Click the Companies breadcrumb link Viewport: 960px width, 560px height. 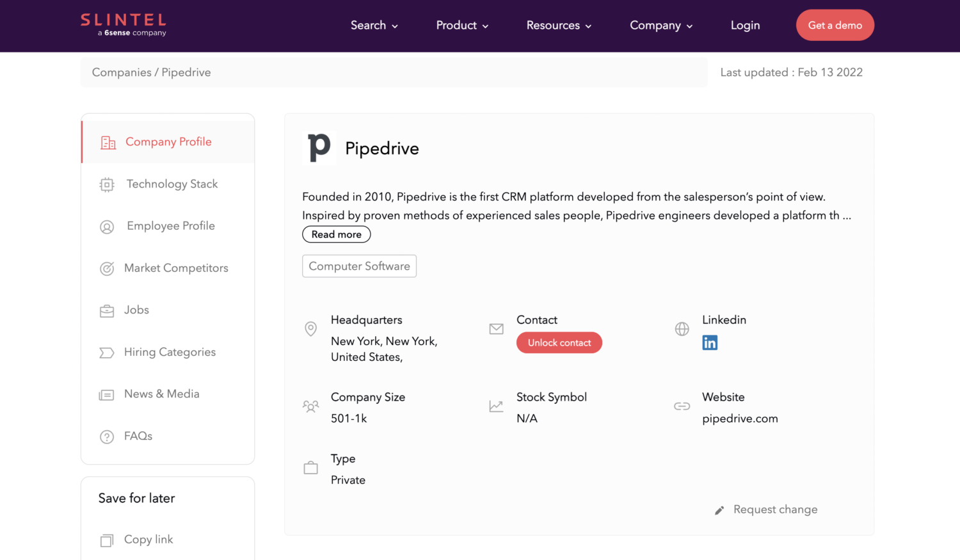coord(122,72)
